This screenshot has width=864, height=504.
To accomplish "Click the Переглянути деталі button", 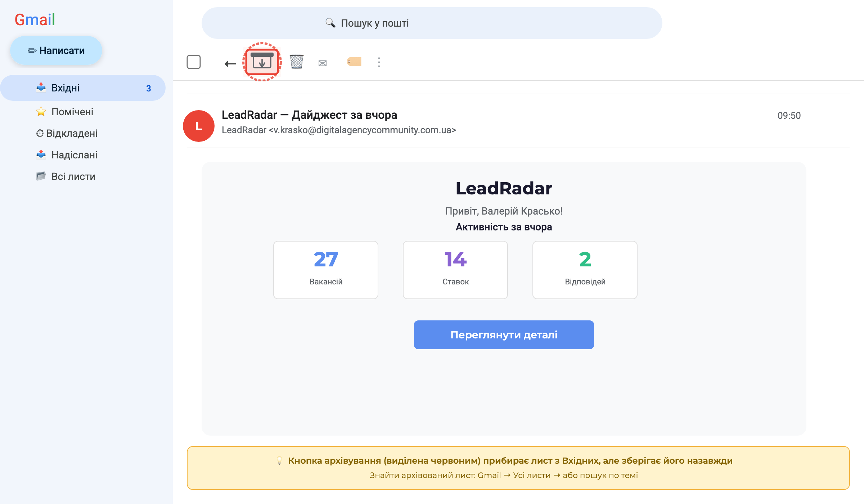I will click(504, 335).
